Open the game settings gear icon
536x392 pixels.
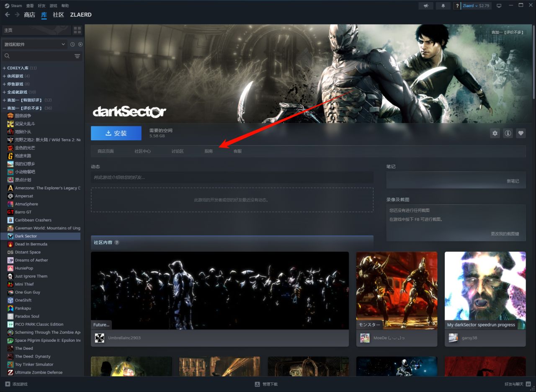coord(495,133)
